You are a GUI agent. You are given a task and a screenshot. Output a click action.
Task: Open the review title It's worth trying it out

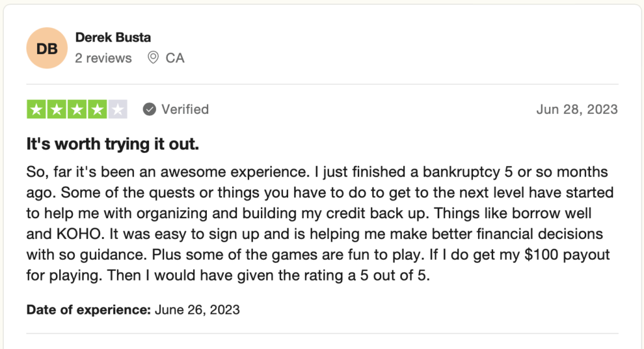pos(113,144)
